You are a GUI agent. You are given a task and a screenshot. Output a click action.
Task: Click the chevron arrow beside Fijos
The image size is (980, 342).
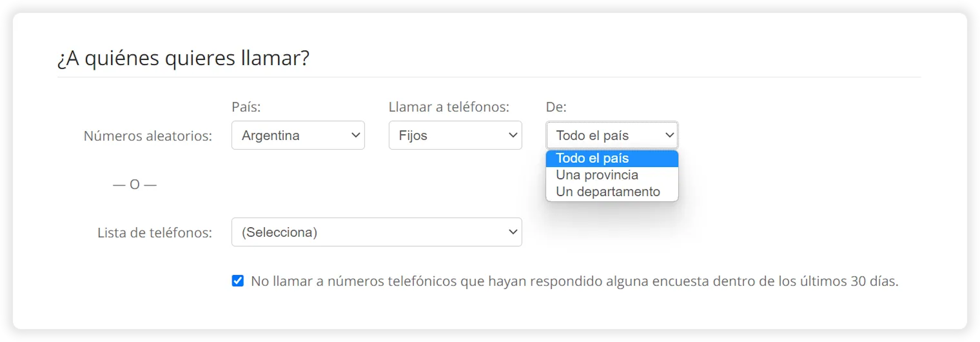pos(513,135)
